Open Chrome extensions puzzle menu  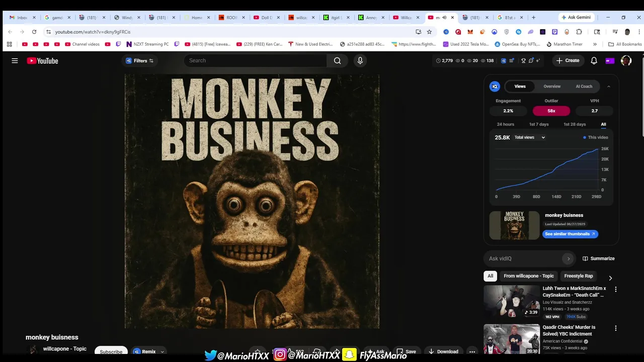579,32
